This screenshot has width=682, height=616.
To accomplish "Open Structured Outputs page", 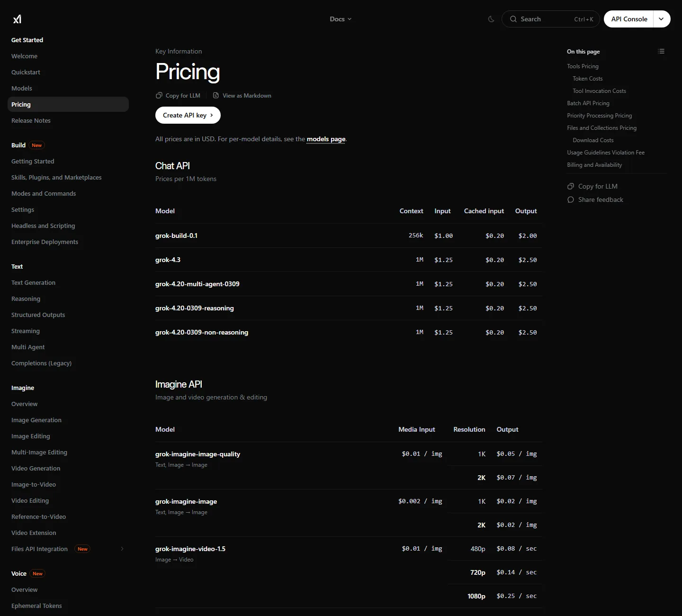I will [x=38, y=315].
